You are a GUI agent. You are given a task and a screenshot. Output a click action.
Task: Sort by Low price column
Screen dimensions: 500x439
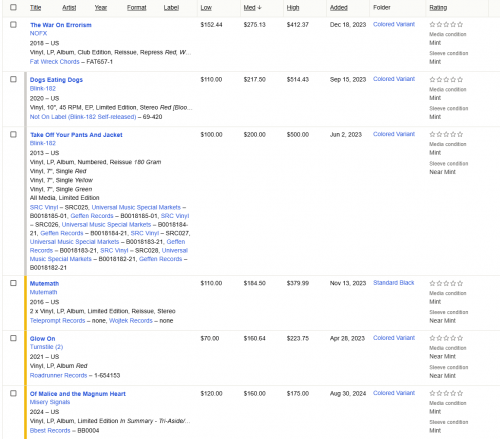click(x=206, y=8)
